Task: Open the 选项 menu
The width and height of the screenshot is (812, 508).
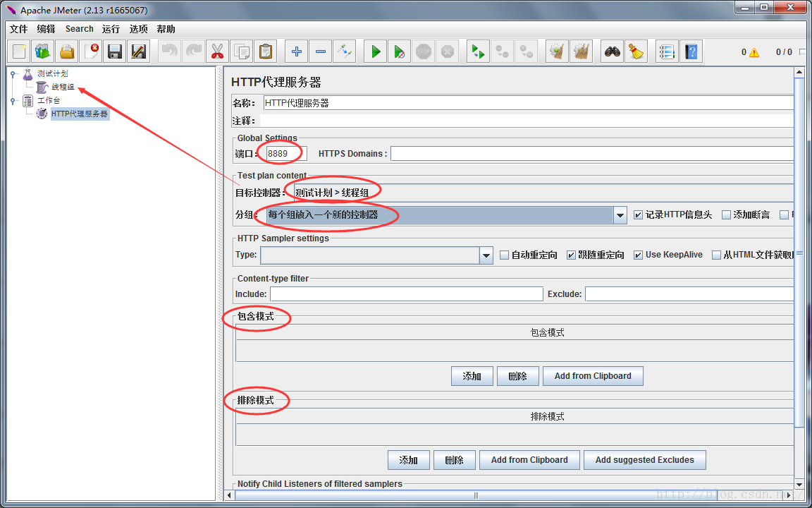Action: click(x=138, y=29)
